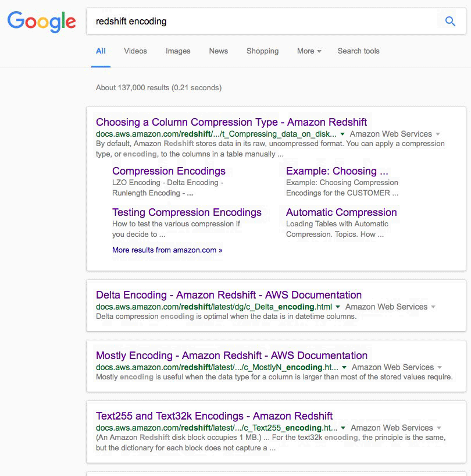Image resolution: width=471 pixels, height=476 pixels.
Task: Click the 'Delta compression encoding is optimal' snippet
Action: coord(226,317)
